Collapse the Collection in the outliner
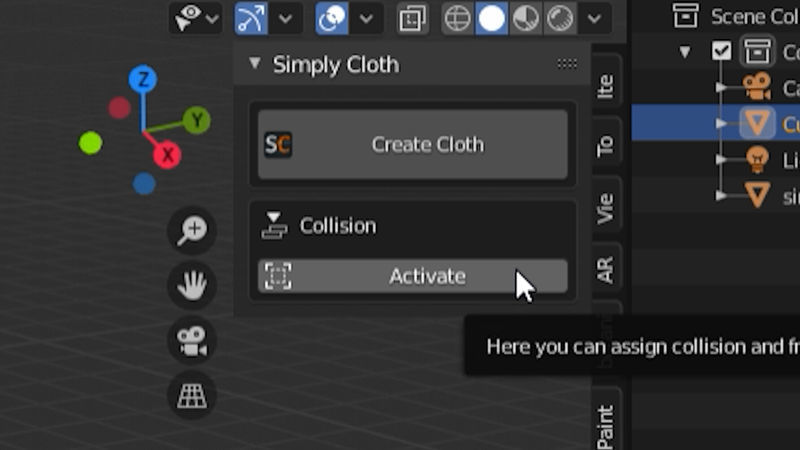Viewport: 800px width, 450px height. pos(685,52)
